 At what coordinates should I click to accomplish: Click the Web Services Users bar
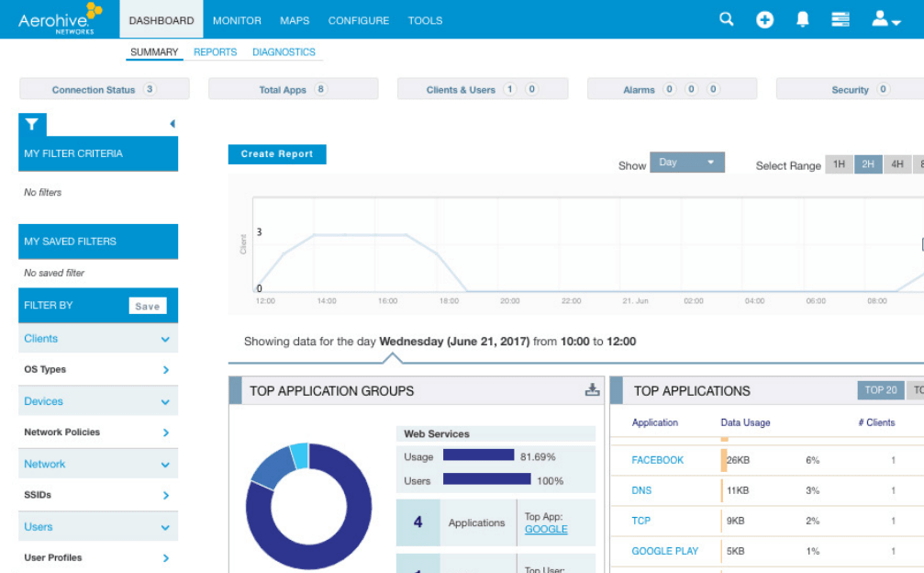(486, 479)
